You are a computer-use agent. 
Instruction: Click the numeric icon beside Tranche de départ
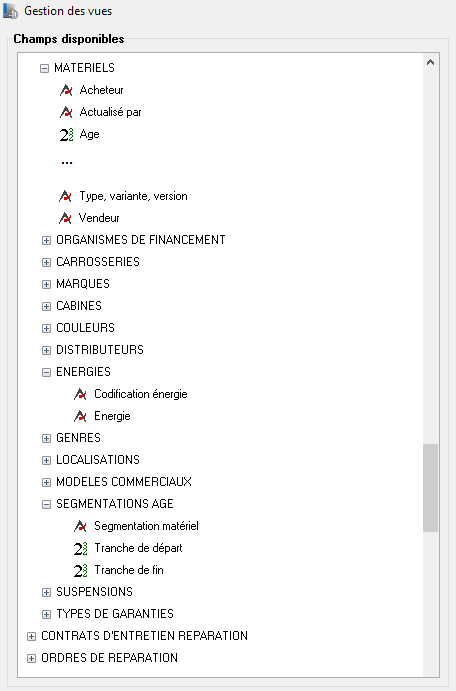80,548
